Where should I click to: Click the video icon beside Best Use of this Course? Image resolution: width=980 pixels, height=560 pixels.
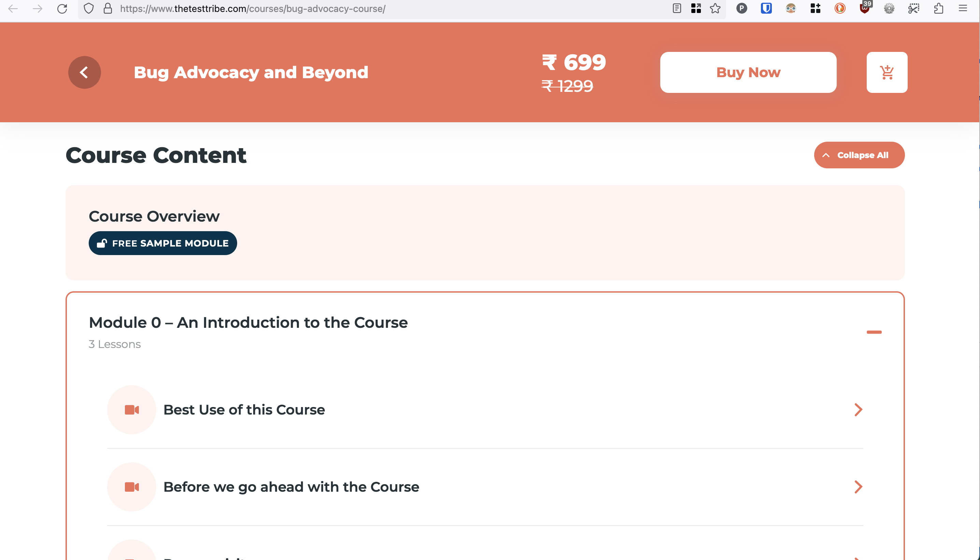pos(131,410)
